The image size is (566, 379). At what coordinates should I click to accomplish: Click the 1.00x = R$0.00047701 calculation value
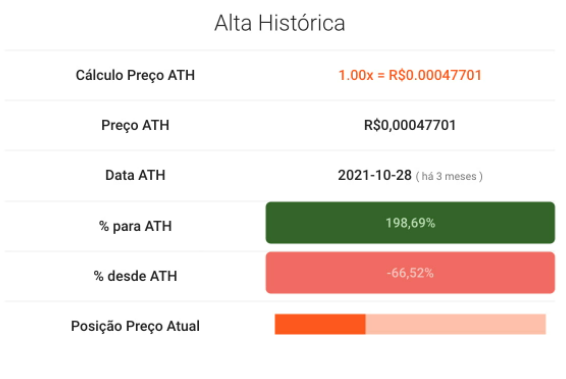point(410,75)
